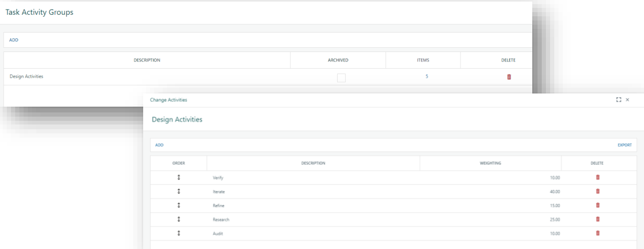Sort activities by Weighting column header
The height and width of the screenshot is (249, 644).
click(x=491, y=163)
